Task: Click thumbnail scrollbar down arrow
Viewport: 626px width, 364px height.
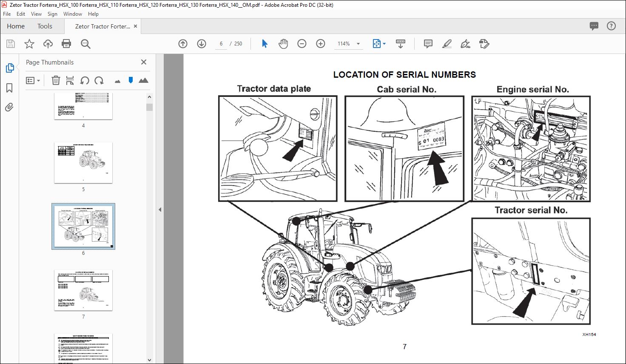Action: point(149,360)
